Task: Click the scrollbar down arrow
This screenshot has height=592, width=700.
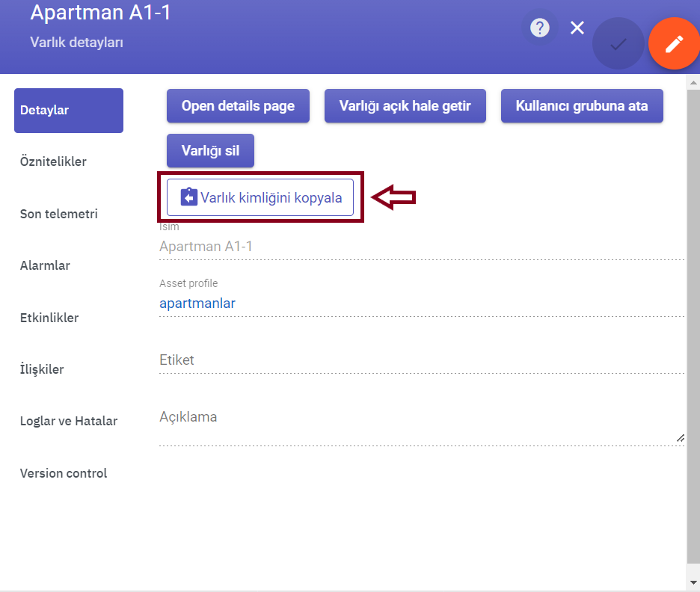Action: [x=693, y=582]
